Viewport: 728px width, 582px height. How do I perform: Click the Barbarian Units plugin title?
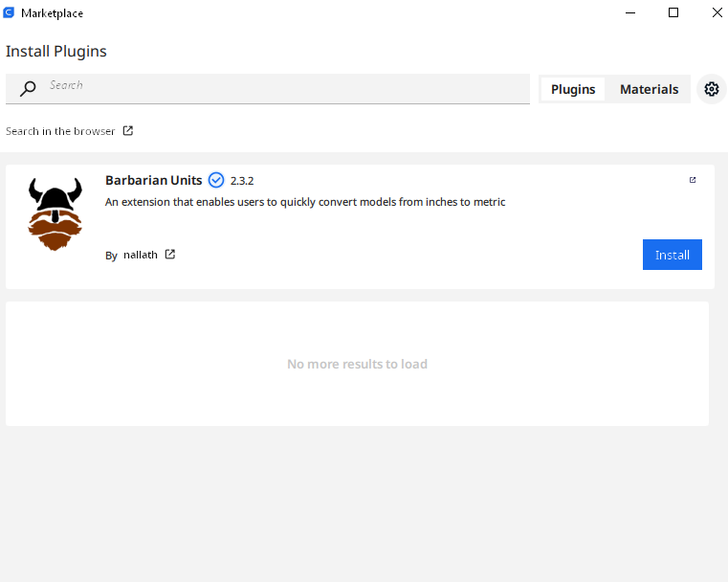click(x=154, y=180)
